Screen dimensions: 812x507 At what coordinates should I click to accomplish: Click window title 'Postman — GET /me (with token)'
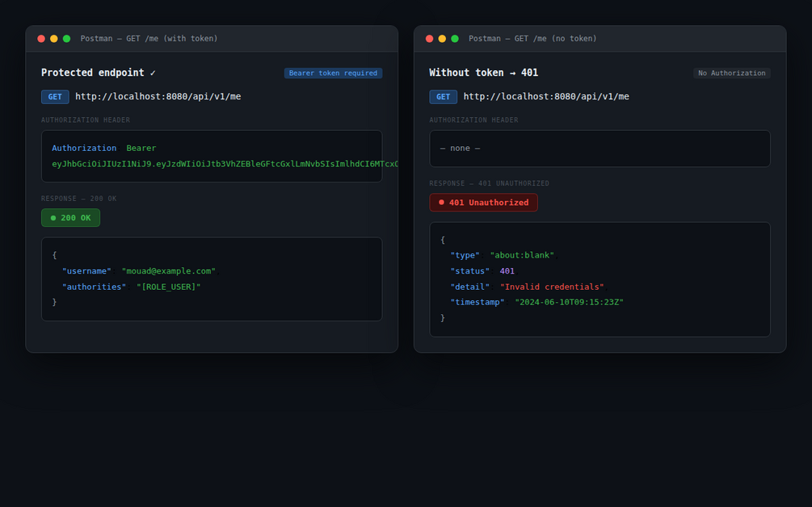pos(149,39)
